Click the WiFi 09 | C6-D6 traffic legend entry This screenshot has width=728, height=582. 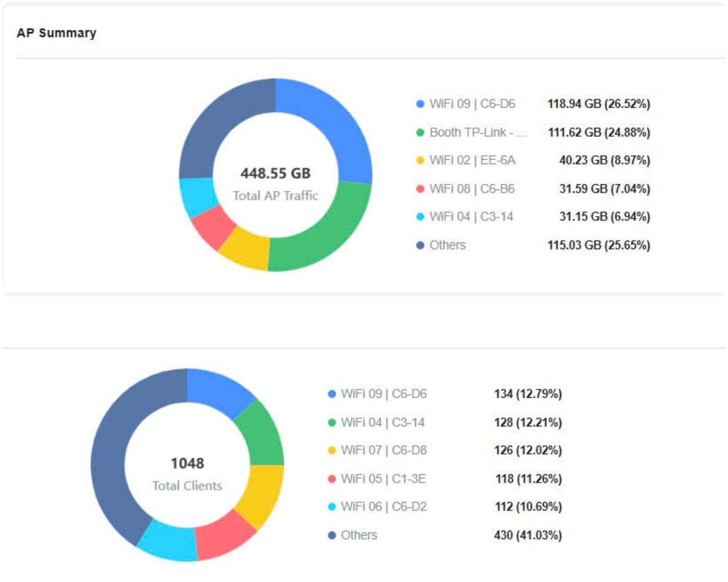click(x=472, y=104)
